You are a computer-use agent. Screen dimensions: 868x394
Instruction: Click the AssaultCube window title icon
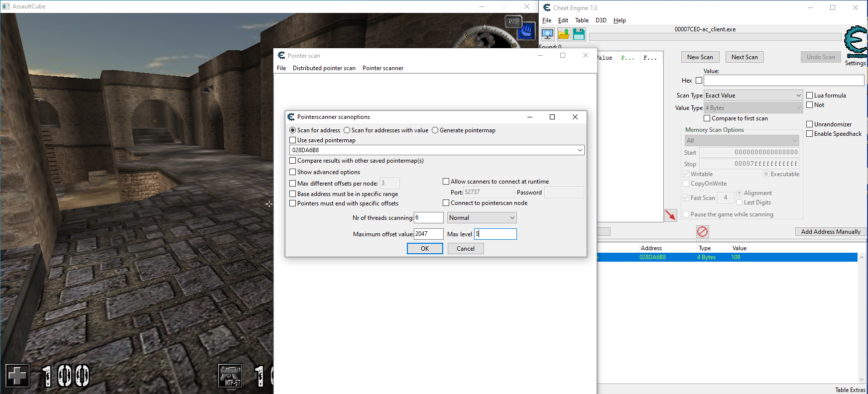pyautogui.click(x=6, y=6)
